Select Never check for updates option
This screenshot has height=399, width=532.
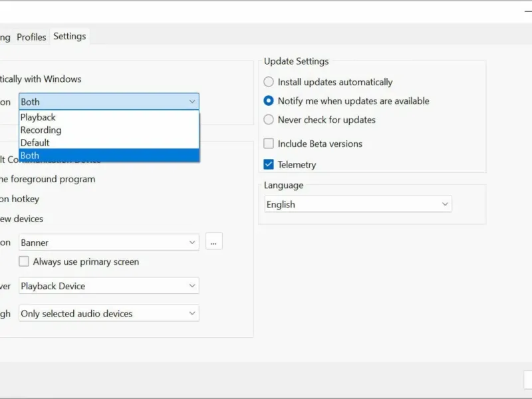[269, 120]
